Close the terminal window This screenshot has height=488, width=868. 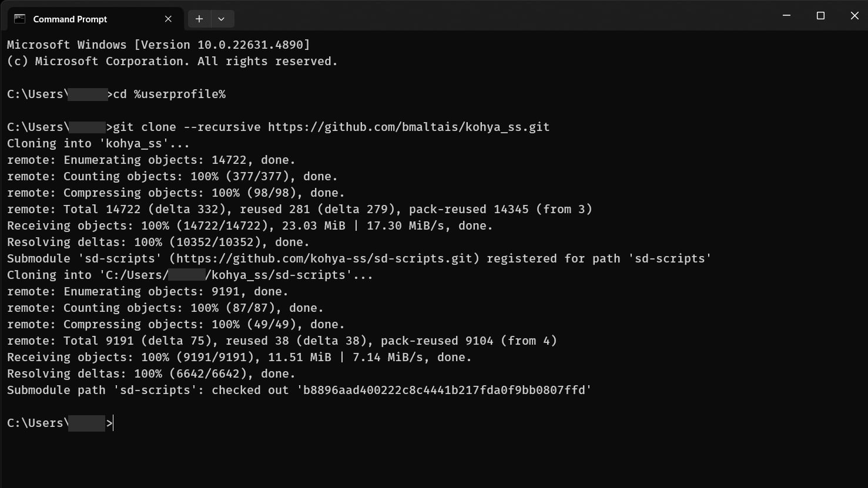pyautogui.click(x=854, y=15)
